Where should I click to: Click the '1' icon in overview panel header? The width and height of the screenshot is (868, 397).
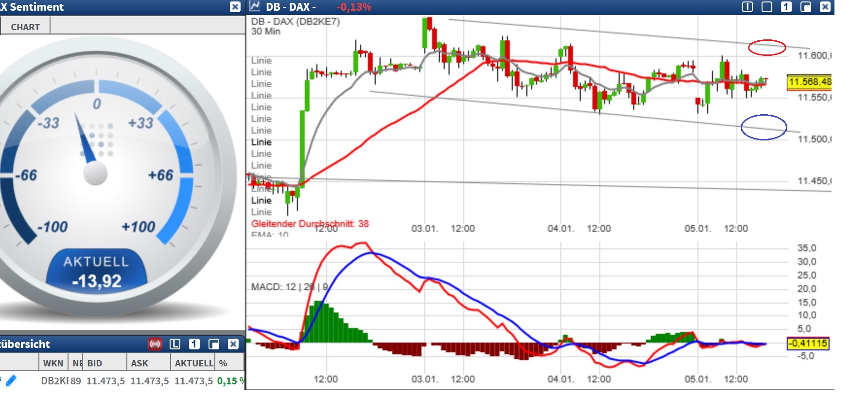click(194, 344)
